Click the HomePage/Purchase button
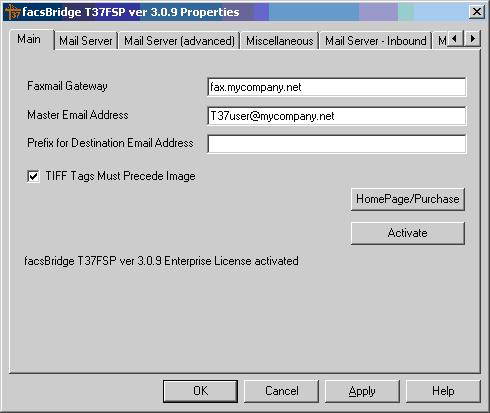This screenshot has width=490, height=413. pyautogui.click(x=408, y=199)
